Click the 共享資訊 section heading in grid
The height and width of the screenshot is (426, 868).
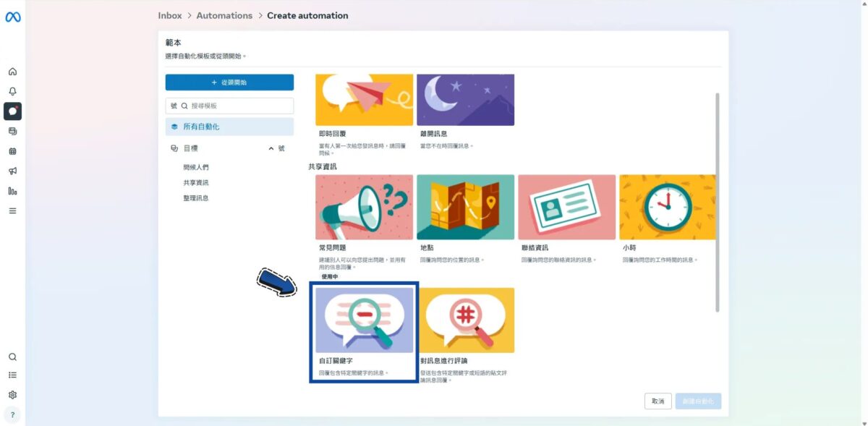323,166
